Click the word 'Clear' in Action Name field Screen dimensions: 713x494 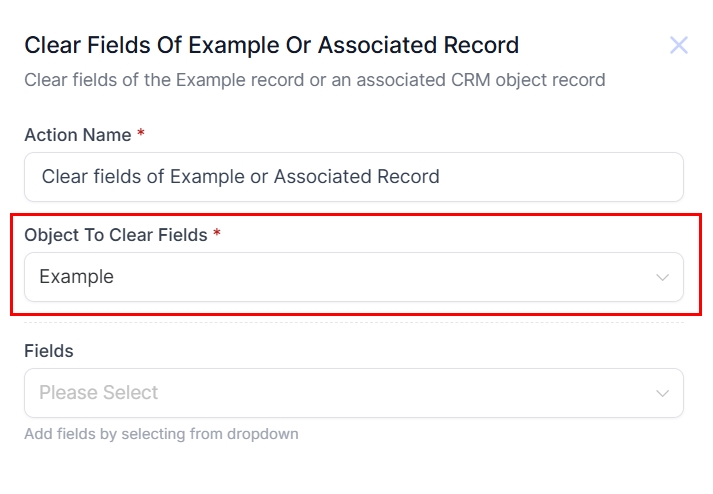tap(64, 177)
